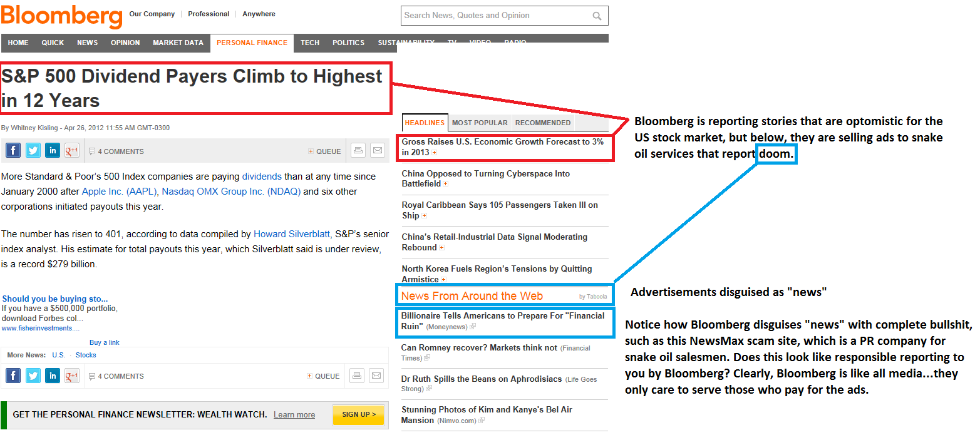Select the PERSONAL FINANCE nav tab

pyautogui.click(x=252, y=43)
